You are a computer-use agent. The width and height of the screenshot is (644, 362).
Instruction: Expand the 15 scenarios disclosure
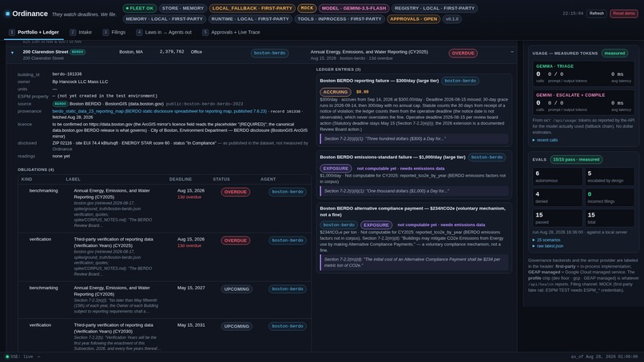pyautogui.click(x=547, y=240)
